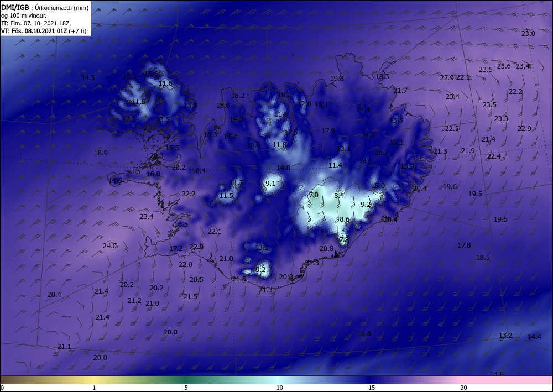Image resolution: width=553 pixels, height=392 pixels.
Task: Click the 14.1 map value
Action: (x=366, y=162)
